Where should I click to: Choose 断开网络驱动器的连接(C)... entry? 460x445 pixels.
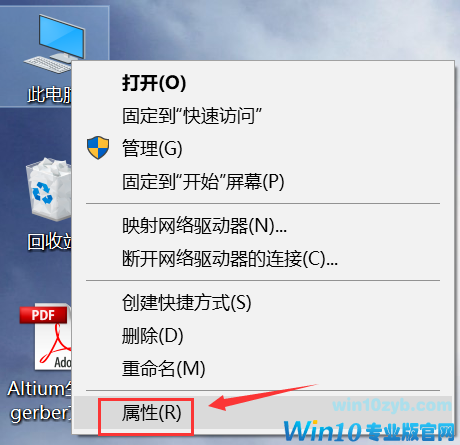point(230,258)
